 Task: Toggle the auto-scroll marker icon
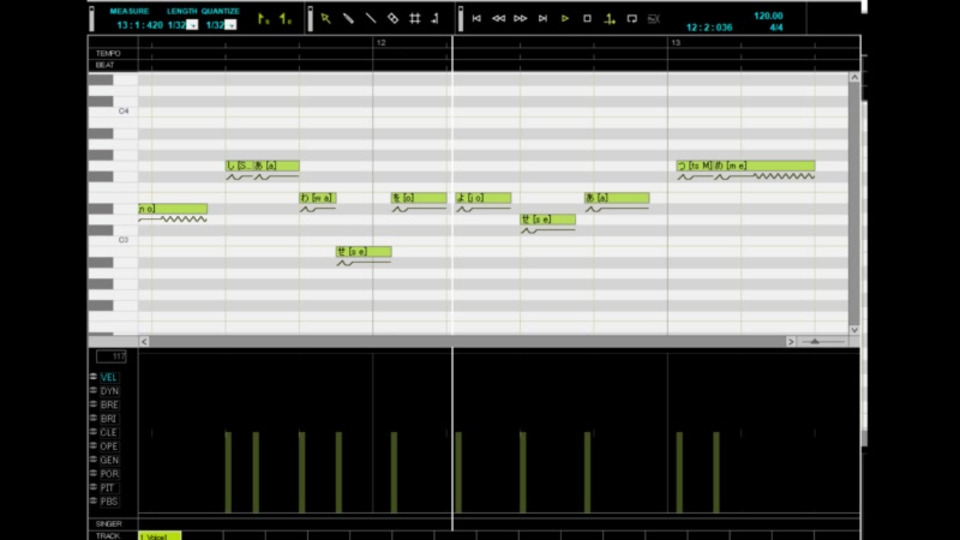click(x=609, y=20)
